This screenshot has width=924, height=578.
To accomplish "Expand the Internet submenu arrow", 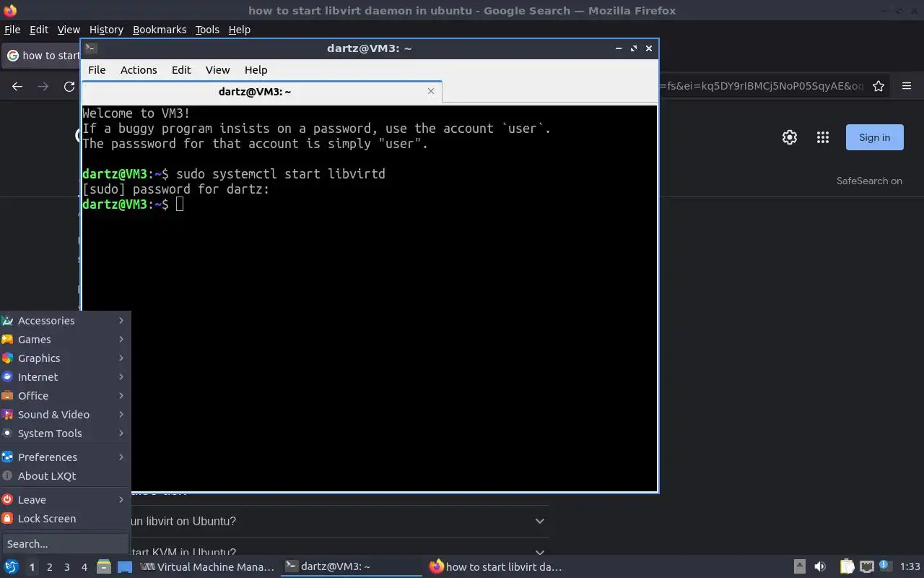I will (121, 377).
